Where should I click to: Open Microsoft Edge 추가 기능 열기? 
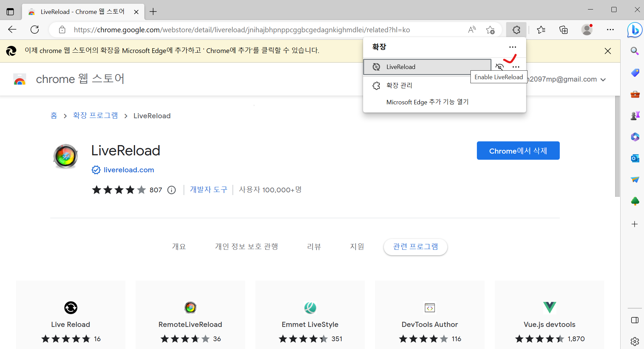pos(445,102)
